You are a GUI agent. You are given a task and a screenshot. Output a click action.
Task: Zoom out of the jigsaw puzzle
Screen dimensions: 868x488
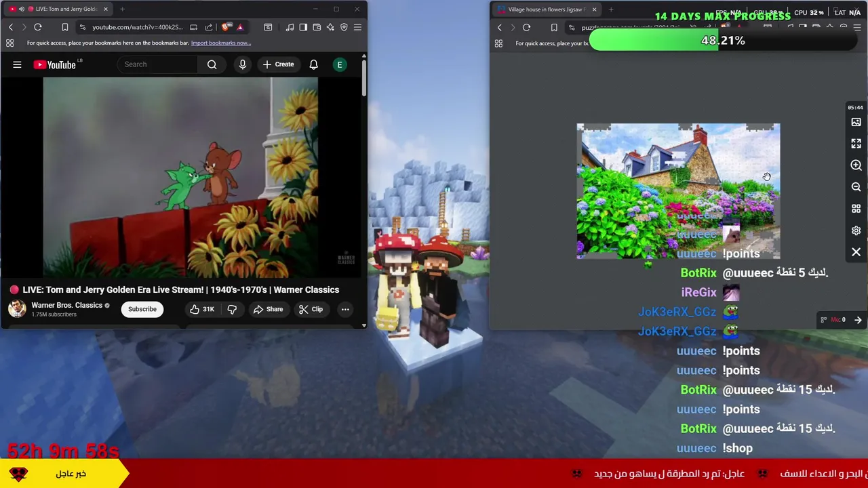(x=856, y=187)
